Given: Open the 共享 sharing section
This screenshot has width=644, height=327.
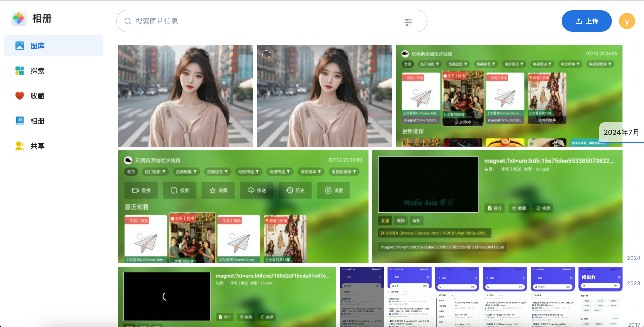Looking at the screenshot, I should (x=53, y=146).
